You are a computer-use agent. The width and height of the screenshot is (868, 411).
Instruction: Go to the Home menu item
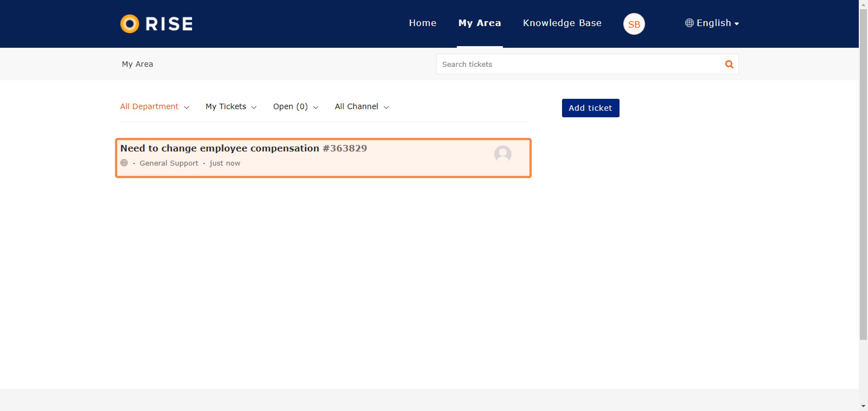click(422, 23)
